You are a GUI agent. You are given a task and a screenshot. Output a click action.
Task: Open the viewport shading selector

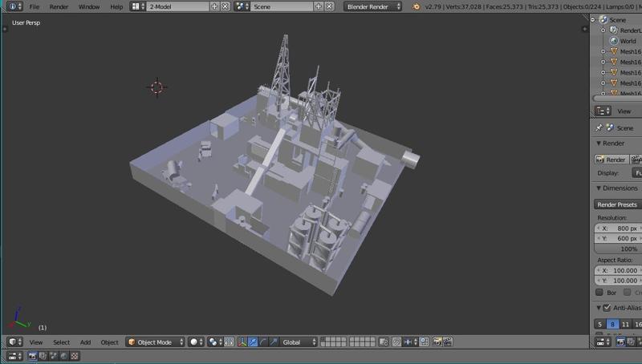tap(196, 342)
